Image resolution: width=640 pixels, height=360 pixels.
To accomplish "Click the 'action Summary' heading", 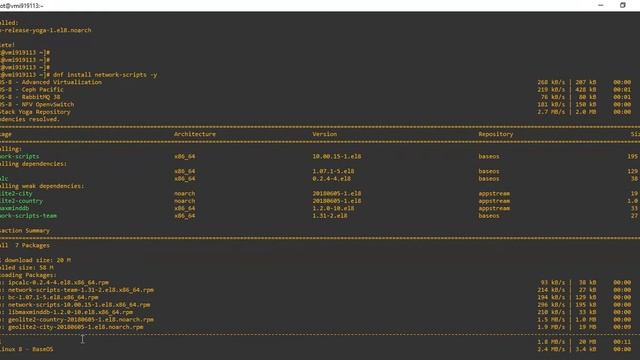I will (x=25, y=231).
